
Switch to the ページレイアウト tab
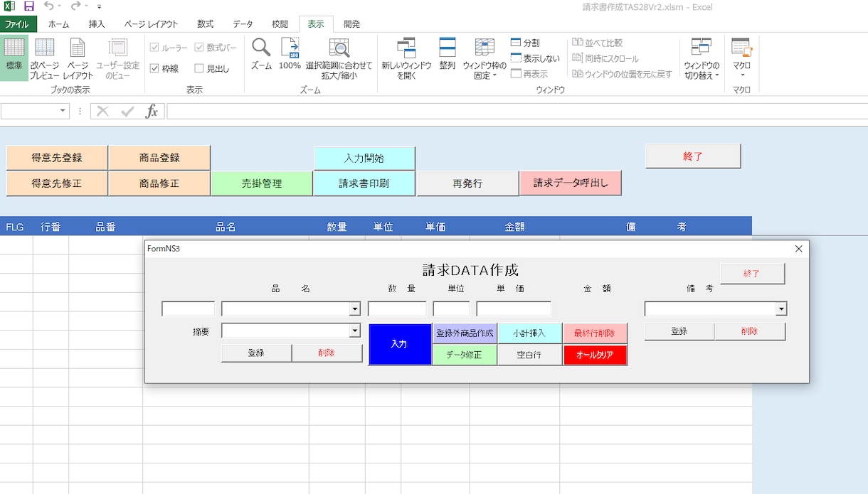tap(152, 24)
